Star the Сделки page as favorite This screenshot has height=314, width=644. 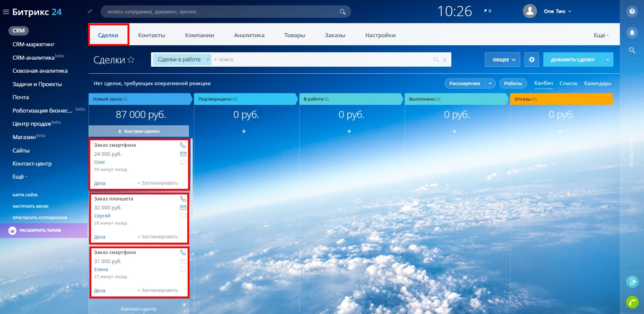(131, 60)
